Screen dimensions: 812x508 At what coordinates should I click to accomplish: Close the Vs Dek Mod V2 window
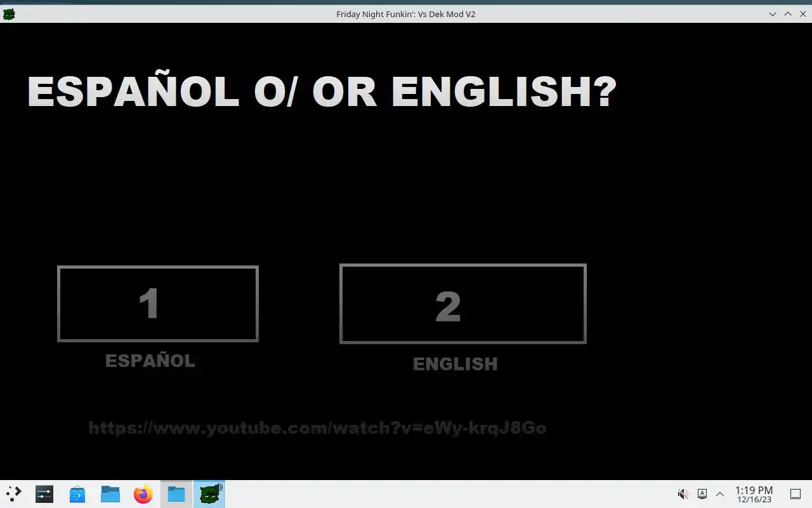pyautogui.click(x=803, y=14)
